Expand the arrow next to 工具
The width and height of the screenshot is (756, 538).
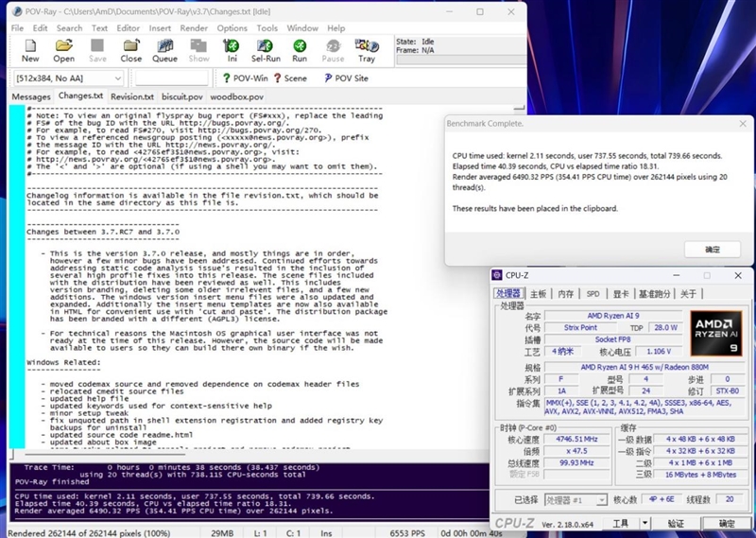pos(645,523)
